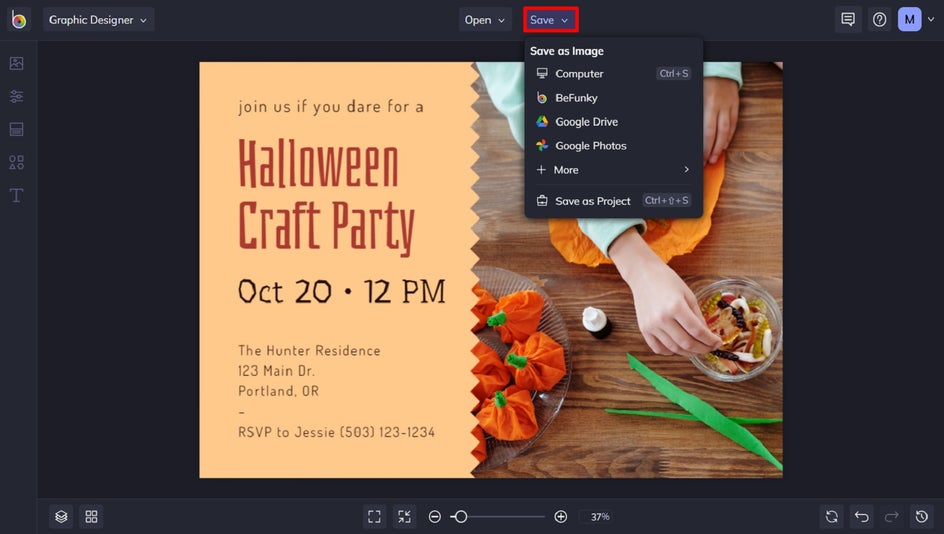Click the BeFunky logo icon
The height and width of the screenshot is (534, 944).
point(19,20)
